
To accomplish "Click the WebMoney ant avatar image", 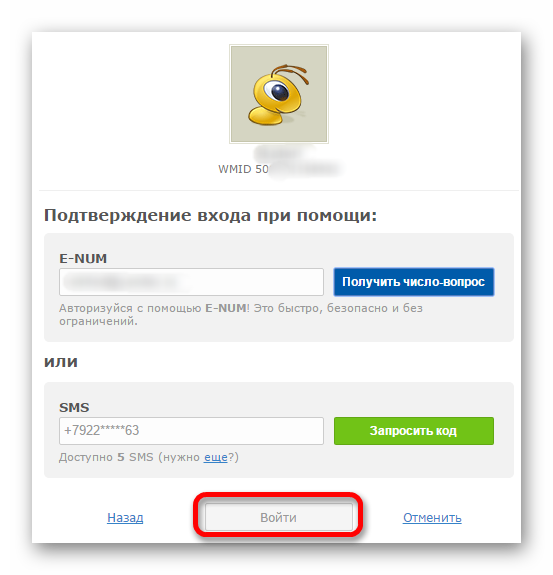I will (279, 94).
